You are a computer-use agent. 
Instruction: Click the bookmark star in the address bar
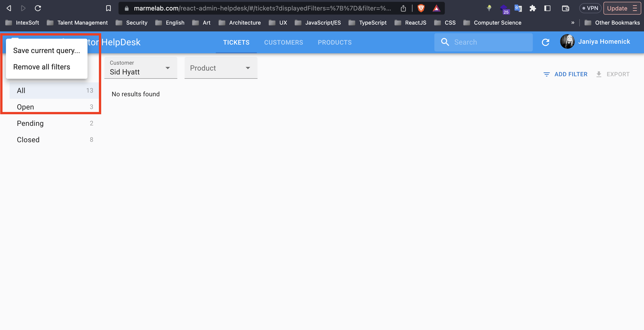pos(108,8)
